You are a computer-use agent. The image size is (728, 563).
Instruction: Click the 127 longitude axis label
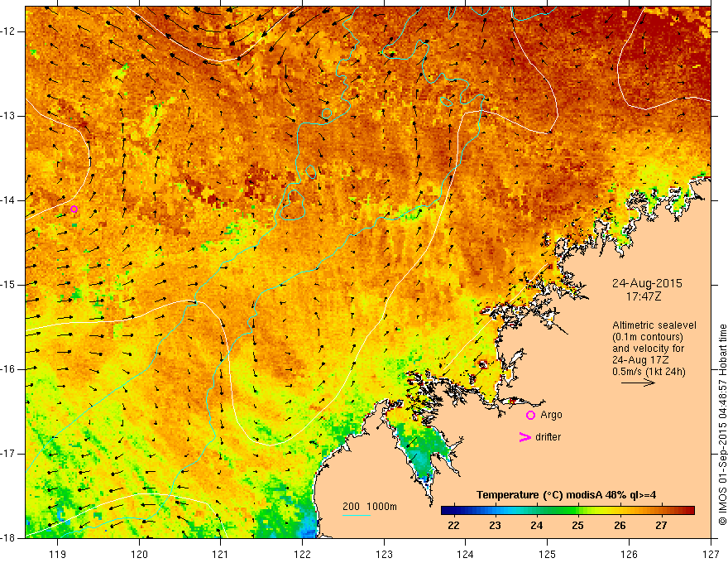711,554
